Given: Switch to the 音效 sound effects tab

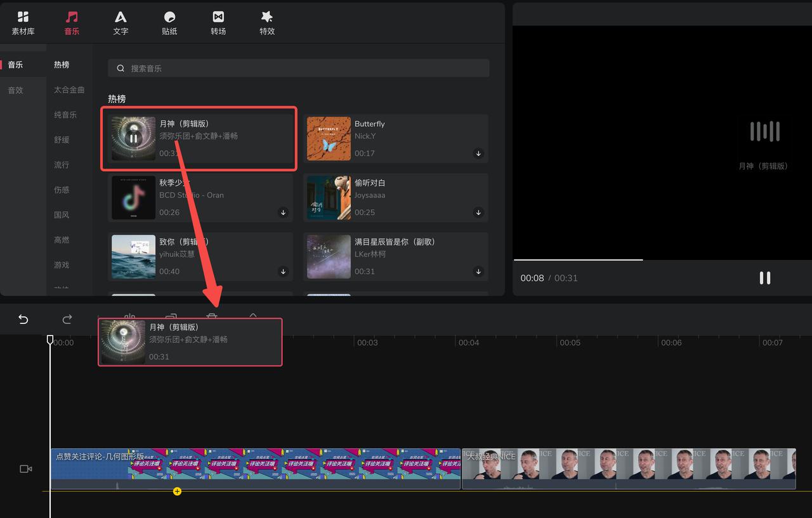Looking at the screenshot, I should 15,90.
